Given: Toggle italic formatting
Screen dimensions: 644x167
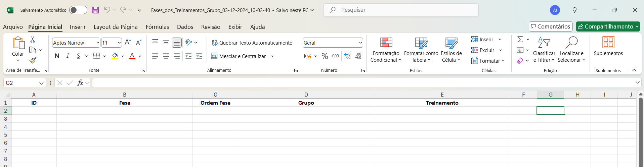Looking at the screenshot, I should coord(68,56).
